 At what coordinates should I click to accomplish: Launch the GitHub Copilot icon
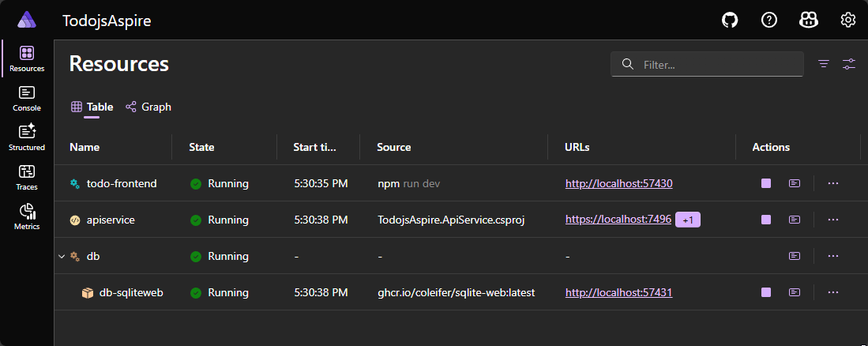pos(809,21)
